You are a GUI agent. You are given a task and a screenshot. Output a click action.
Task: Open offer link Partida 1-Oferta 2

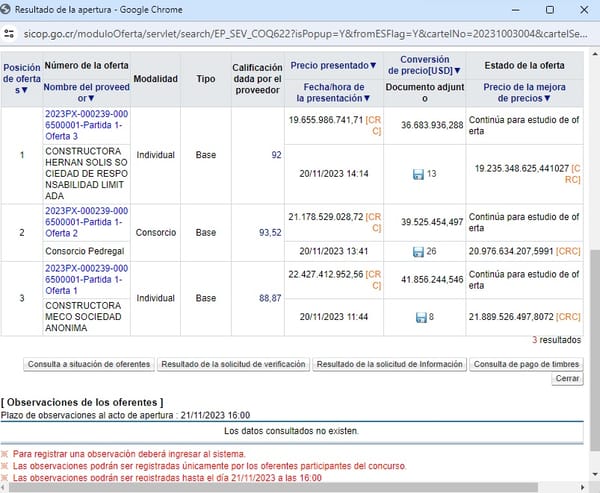pos(86,222)
